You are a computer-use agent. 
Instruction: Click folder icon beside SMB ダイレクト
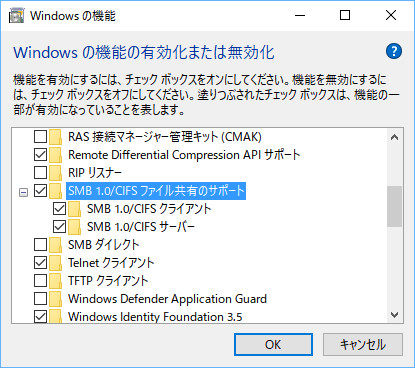56,245
